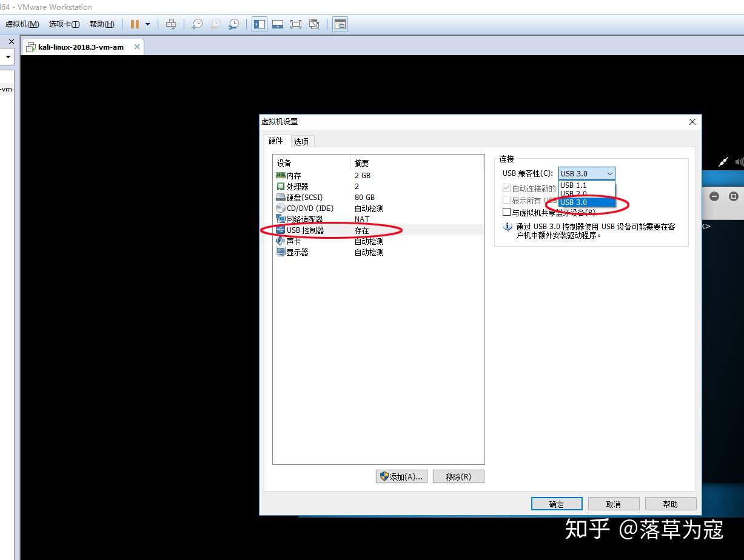Open the USB 兼容性 combo box

click(x=586, y=173)
